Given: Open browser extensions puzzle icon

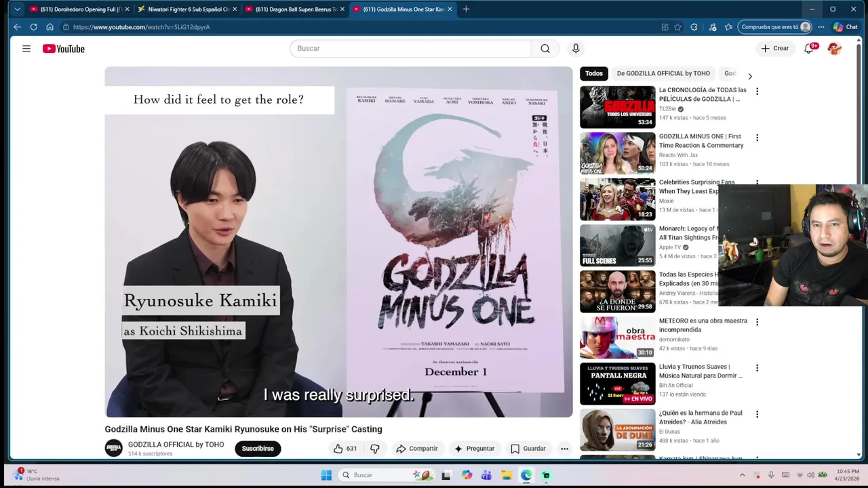Looking at the screenshot, I should click(694, 27).
